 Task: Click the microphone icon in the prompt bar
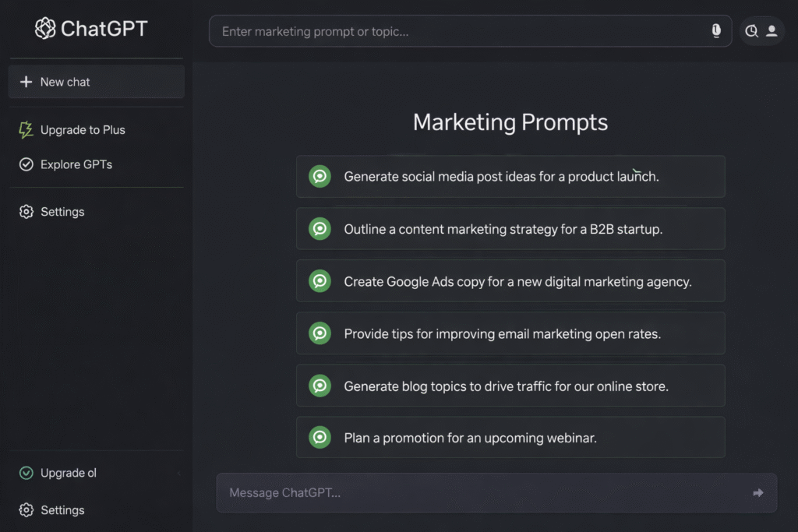715,31
